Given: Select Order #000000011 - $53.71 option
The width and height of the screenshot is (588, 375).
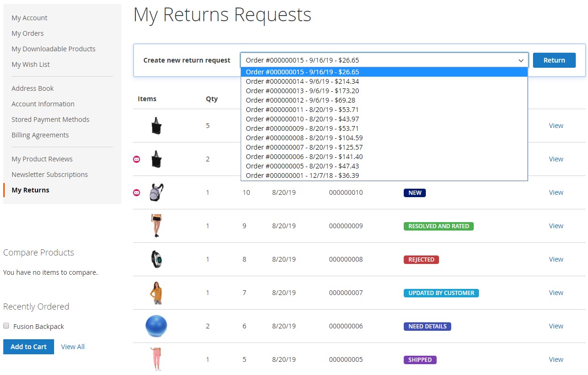Looking at the screenshot, I should tap(384, 110).
